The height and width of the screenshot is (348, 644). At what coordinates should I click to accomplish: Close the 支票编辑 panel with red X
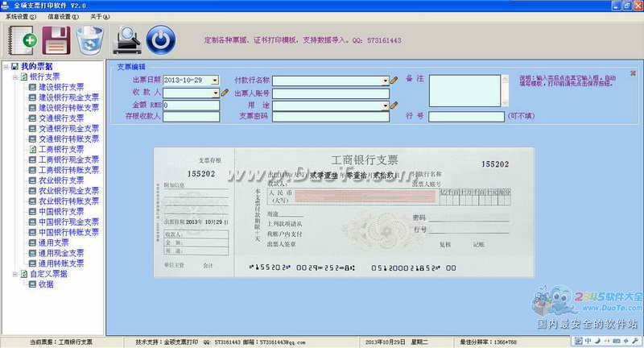click(633, 73)
